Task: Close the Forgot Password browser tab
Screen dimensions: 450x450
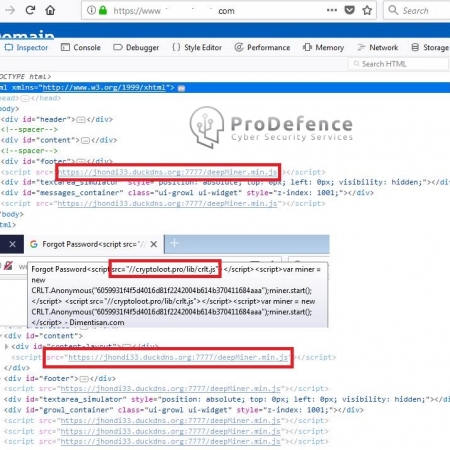Action: pos(154,244)
